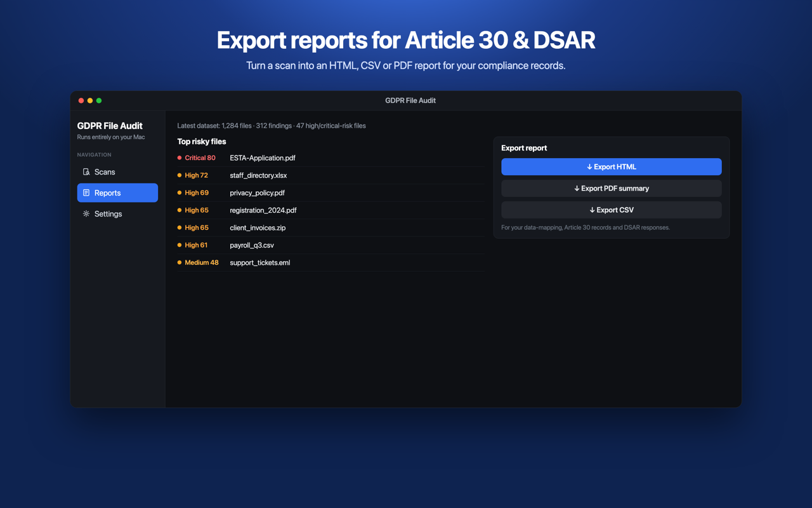Click the Export report panel heading

pyautogui.click(x=524, y=148)
